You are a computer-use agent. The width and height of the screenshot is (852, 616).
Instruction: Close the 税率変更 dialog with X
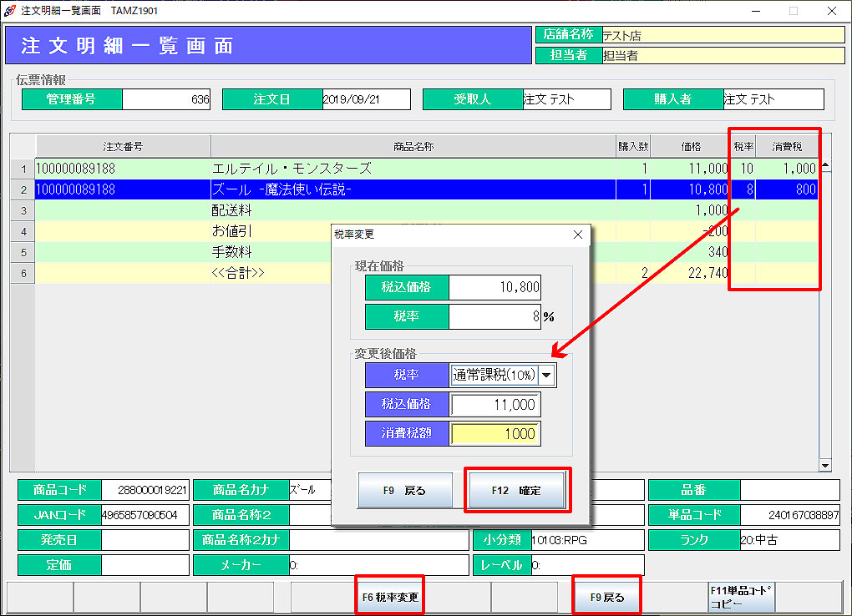[577, 235]
